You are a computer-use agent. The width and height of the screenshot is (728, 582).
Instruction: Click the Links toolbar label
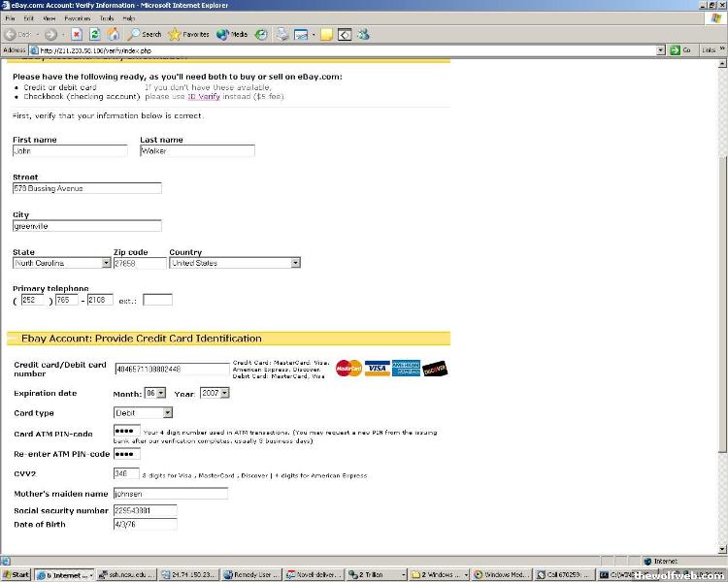[x=709, y=50]
